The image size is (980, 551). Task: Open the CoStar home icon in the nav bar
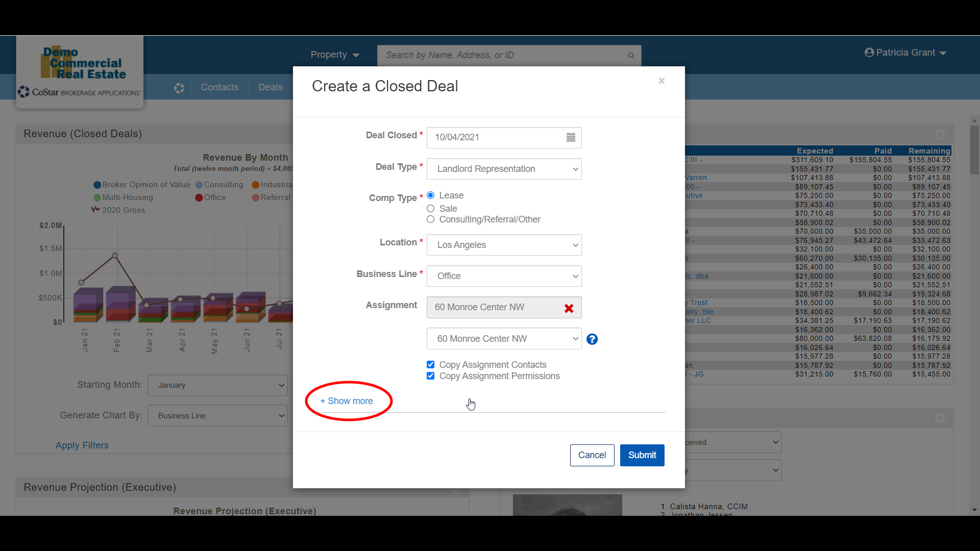[179, 88]
